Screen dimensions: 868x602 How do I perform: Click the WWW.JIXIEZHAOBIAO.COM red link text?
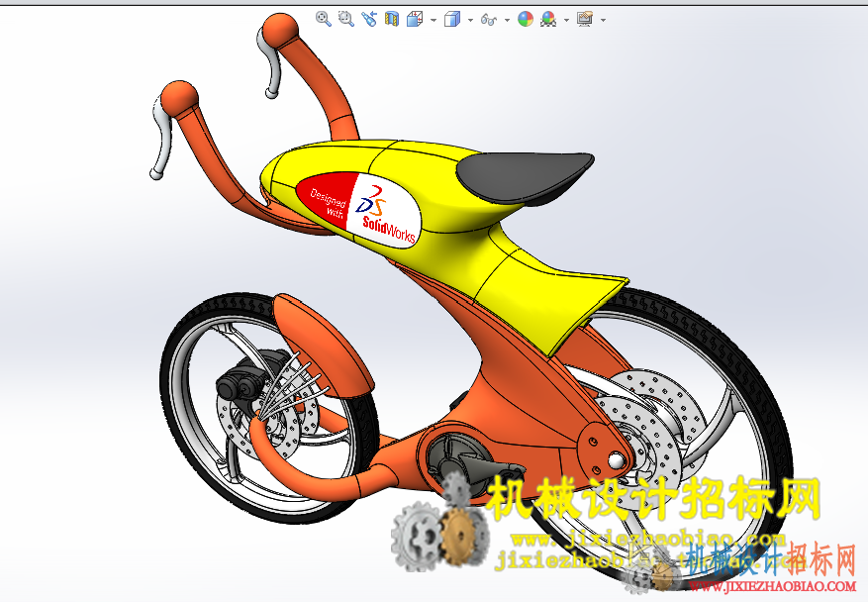click(772, 586)
